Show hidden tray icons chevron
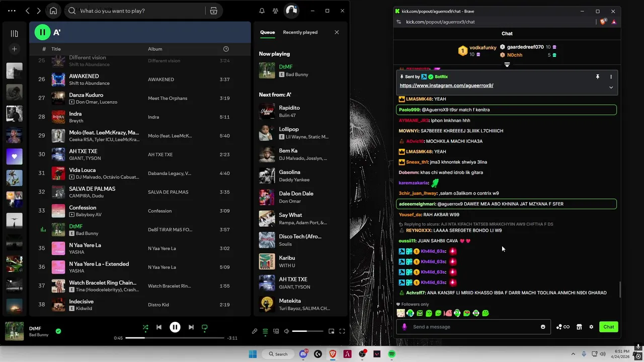644x362 pixels. pyautogui.click(x=573, y=354)
